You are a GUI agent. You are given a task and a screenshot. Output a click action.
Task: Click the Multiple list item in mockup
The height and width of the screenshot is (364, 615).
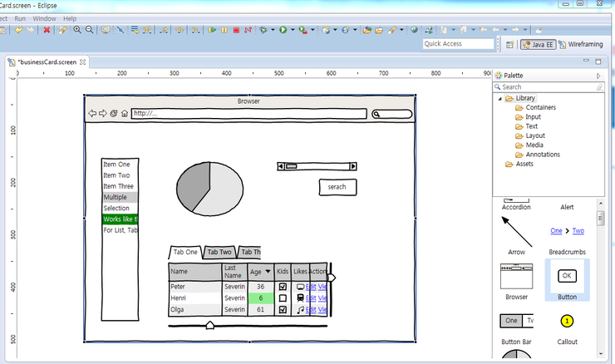(x=120, y=197)
